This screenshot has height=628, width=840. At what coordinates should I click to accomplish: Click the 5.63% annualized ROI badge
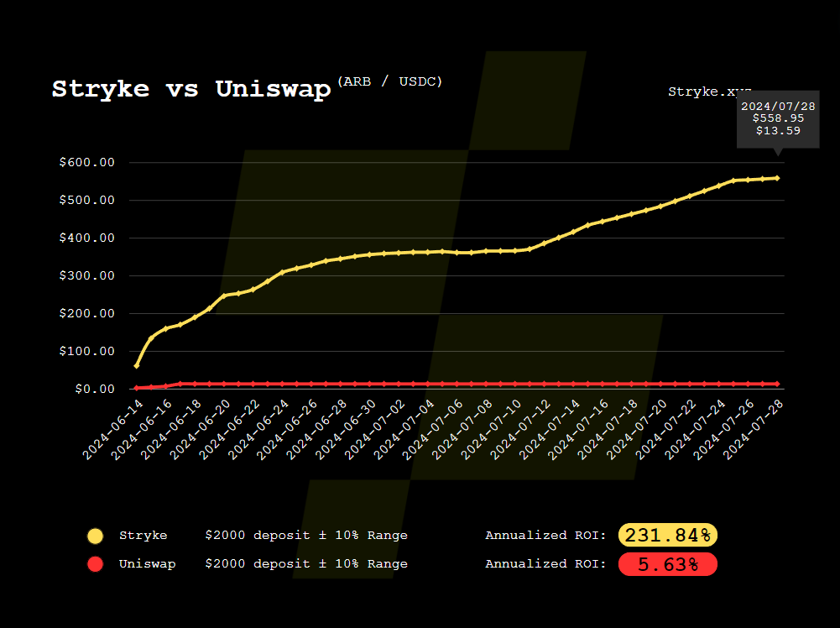pos(667,564)
